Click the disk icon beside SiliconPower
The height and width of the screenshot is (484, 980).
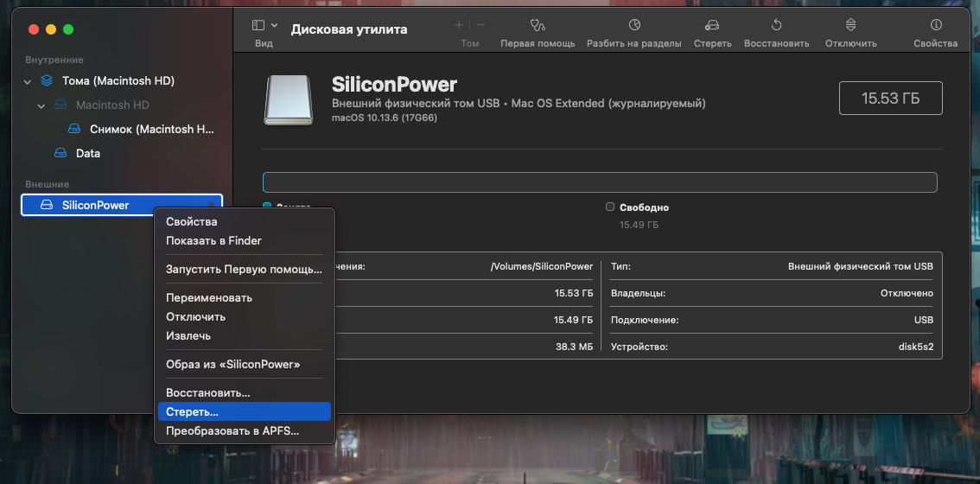pos(47,205)
